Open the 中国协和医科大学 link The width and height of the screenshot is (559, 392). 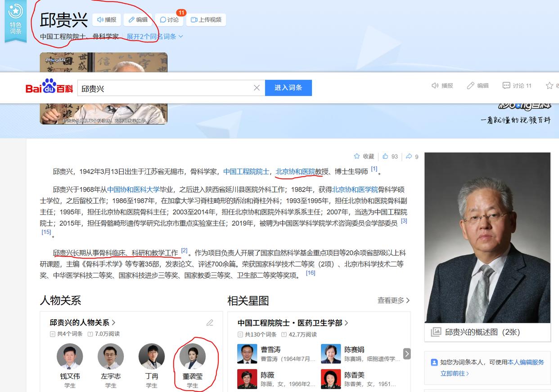pyautogui.click(x=133, y=190)
